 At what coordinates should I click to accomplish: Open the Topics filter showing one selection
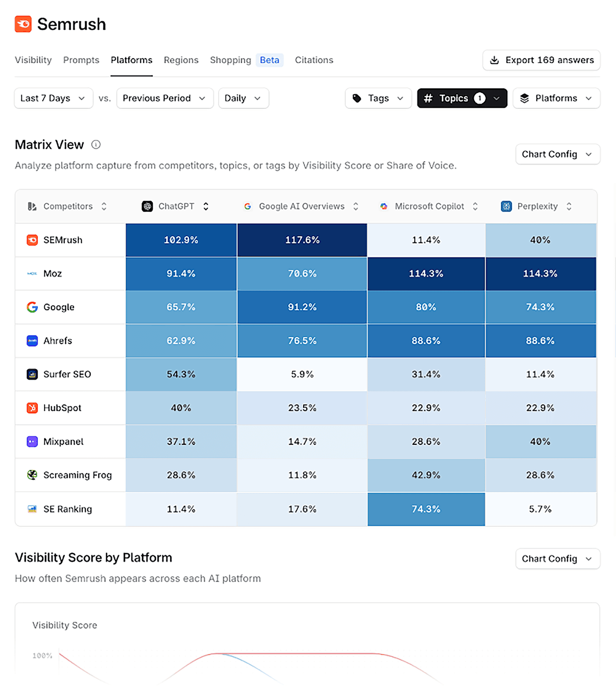click(x=462, y=98)
